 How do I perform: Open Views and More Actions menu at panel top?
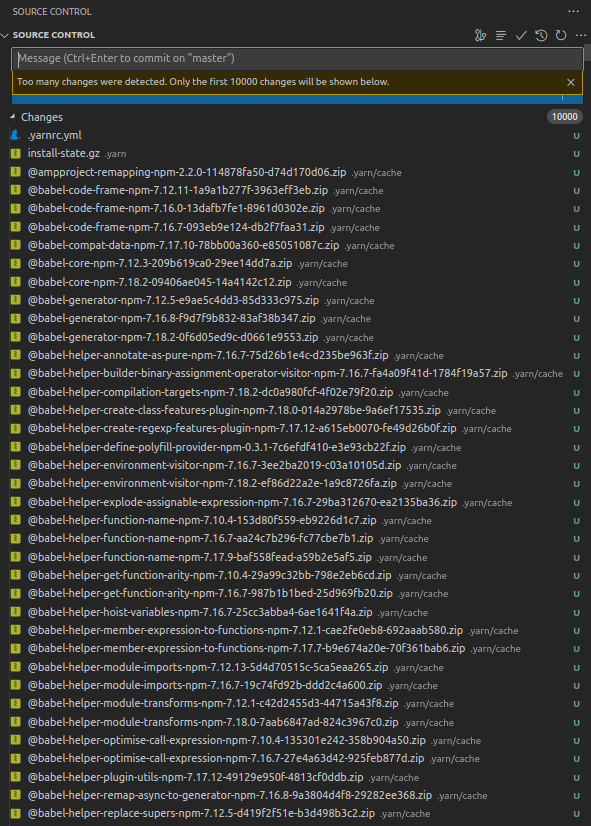point(573,11)
